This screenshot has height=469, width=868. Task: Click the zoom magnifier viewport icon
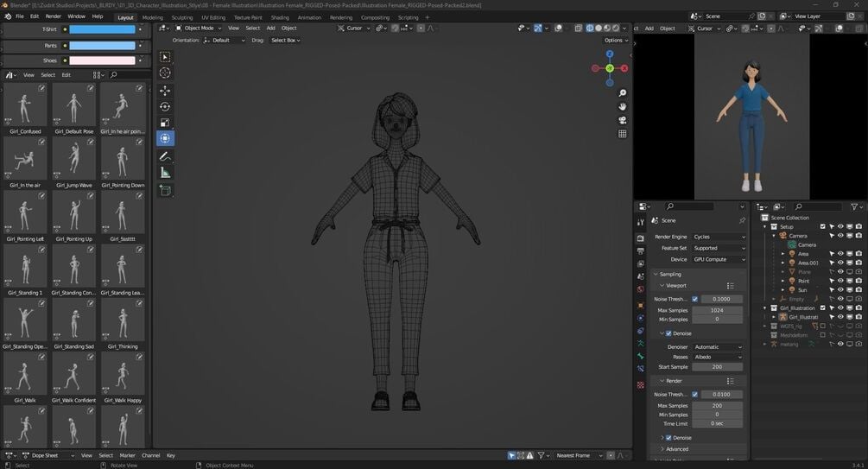coord(623,93)
